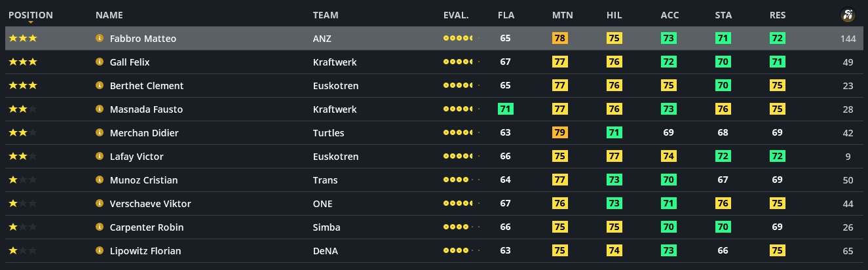Open info icon for Berthet Clement

(x=100, y=86)
